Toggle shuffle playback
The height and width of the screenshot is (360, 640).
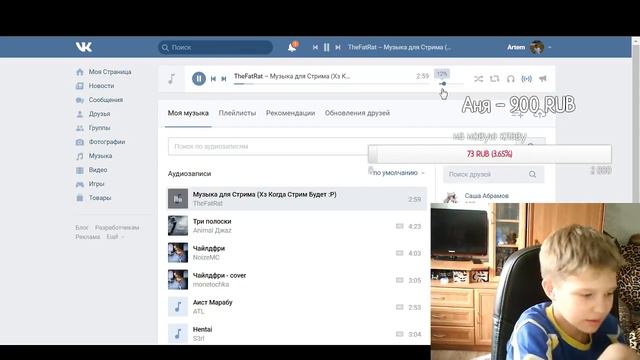click(x=478, y=79)
